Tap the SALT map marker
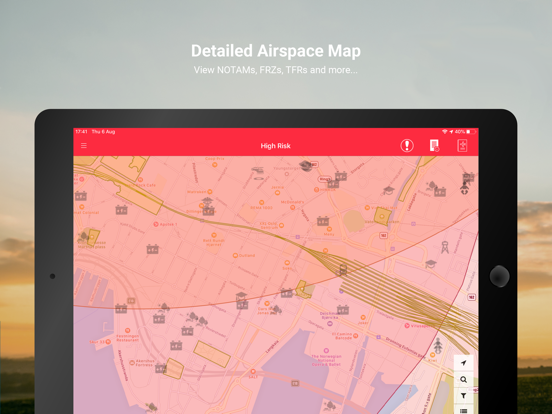 pyautogui.click(x=252, y=371)
